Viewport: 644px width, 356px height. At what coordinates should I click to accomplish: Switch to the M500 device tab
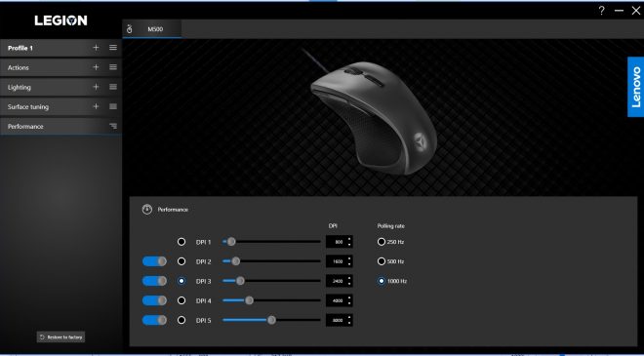[152, 29]
